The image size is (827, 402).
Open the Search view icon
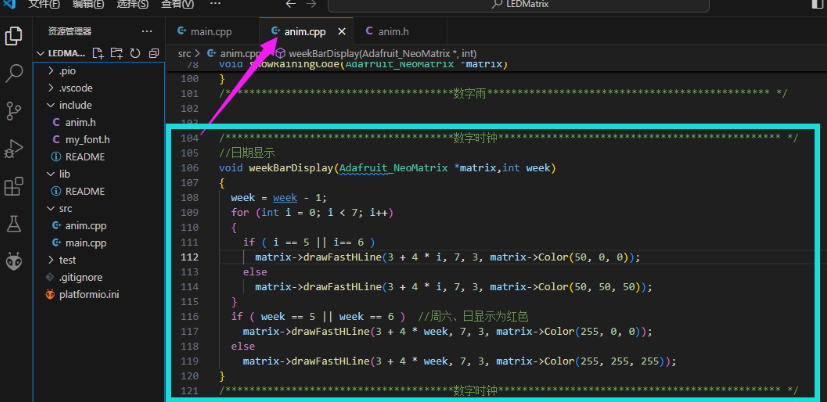coord(14,73)
